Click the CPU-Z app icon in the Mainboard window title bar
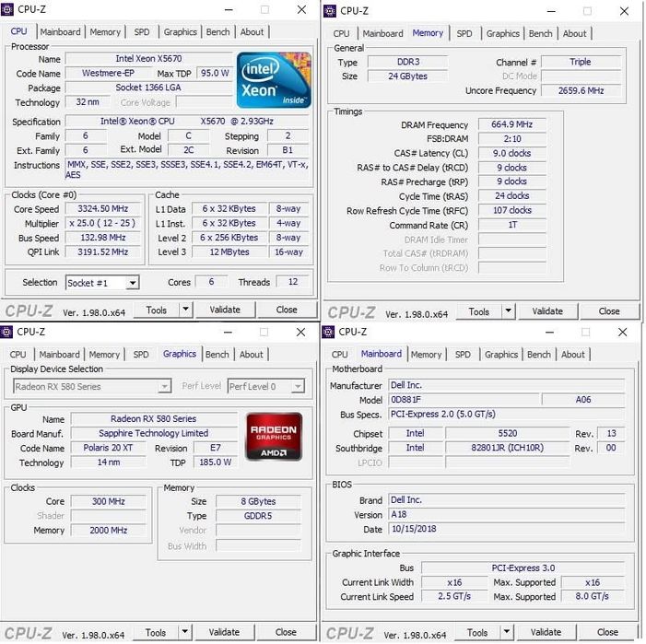This screenshot has width=646, height=644. coord(328,332)
